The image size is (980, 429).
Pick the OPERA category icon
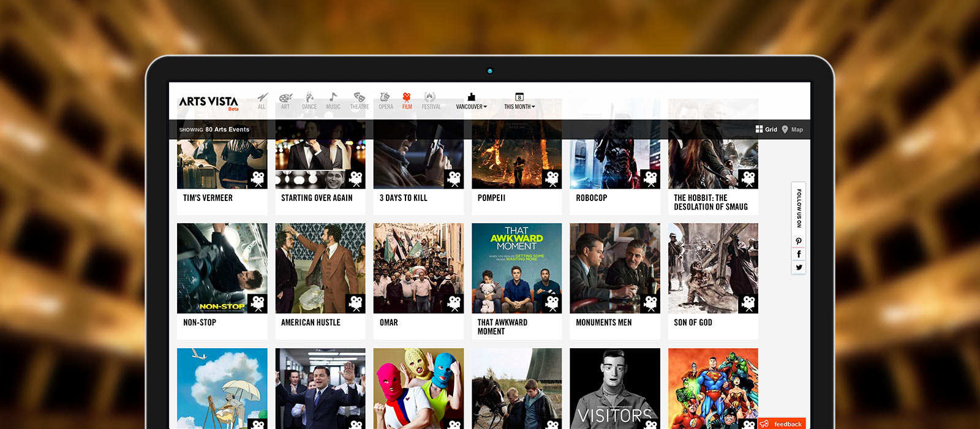(x=386, y=101)
